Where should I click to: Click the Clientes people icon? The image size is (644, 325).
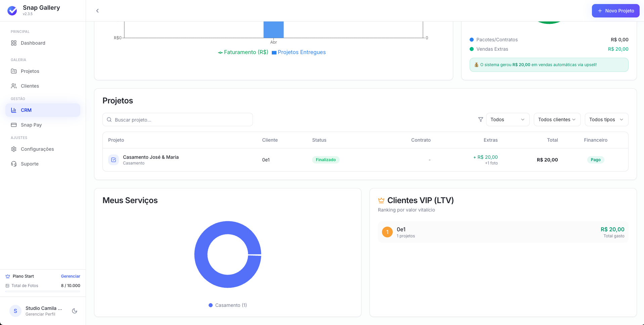(x=14, y=86)
